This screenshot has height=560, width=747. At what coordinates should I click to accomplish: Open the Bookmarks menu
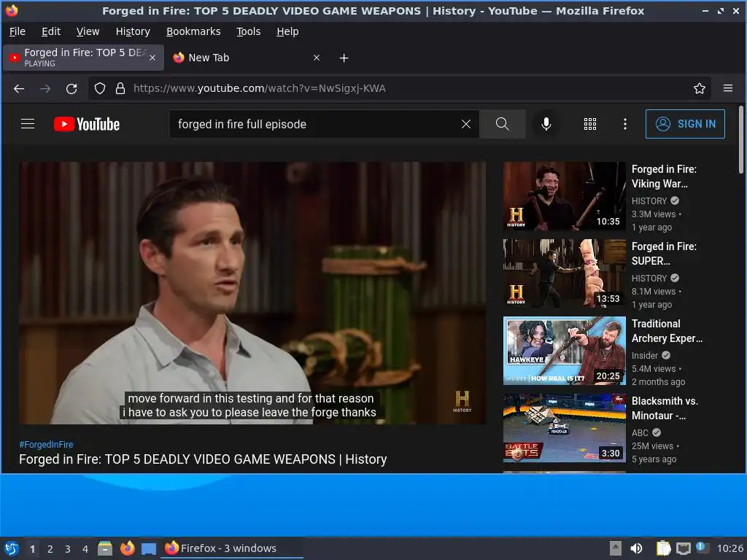tap(193, 31)
